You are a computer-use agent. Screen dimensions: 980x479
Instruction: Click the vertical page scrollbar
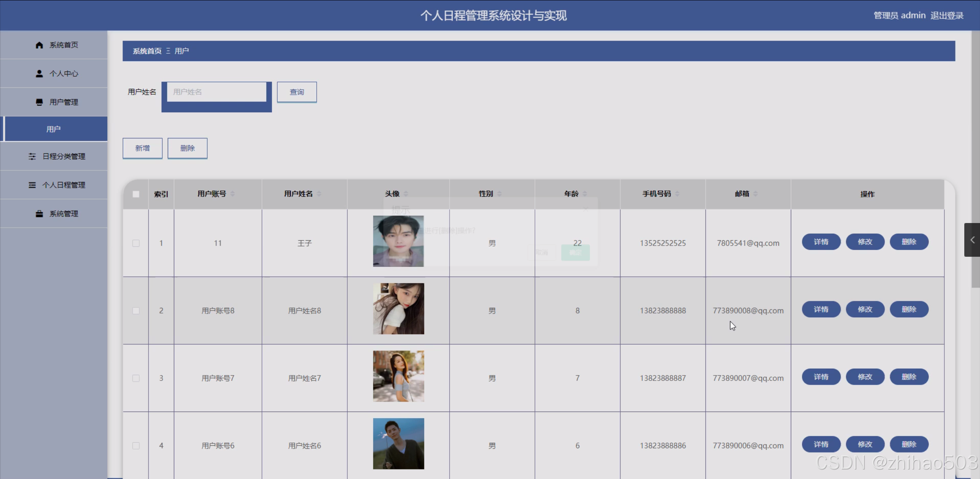click(975, 153)
